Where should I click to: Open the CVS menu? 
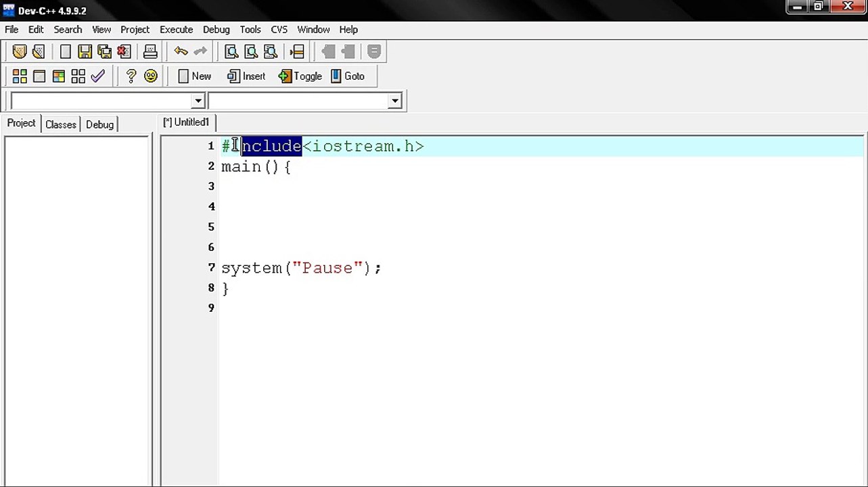[x=279, y=30]
